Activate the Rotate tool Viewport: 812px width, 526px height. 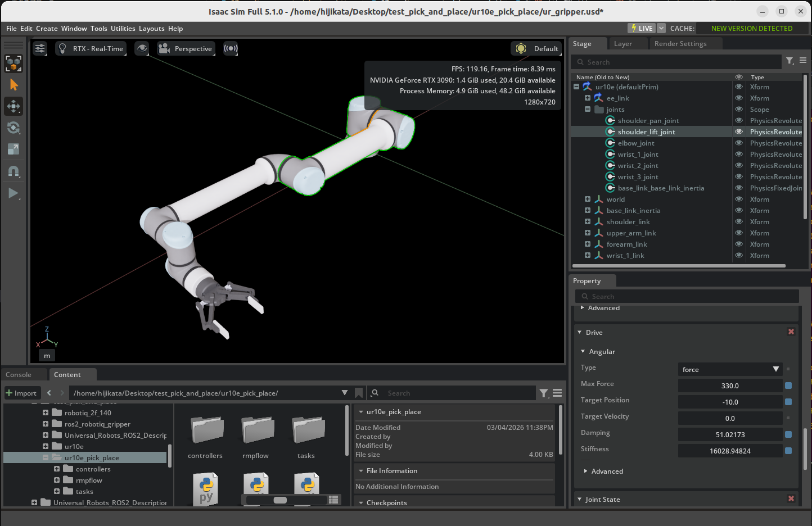point(13,128)
